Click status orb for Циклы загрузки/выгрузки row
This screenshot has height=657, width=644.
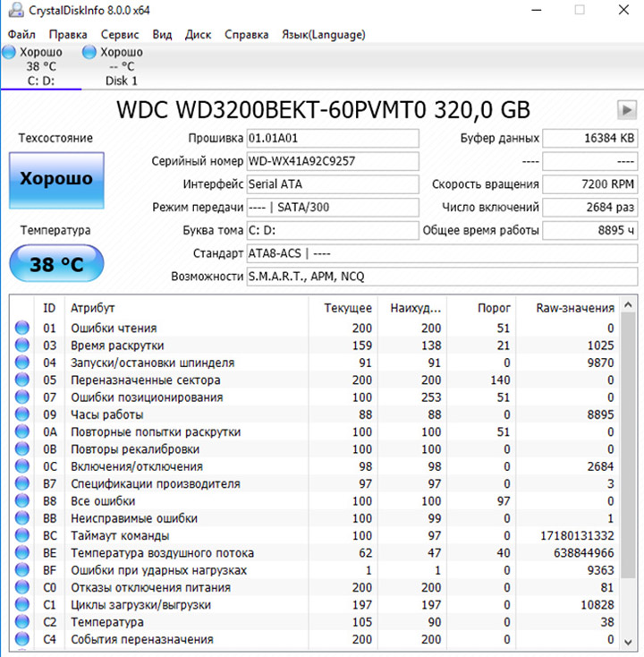(x=22, y=604)
